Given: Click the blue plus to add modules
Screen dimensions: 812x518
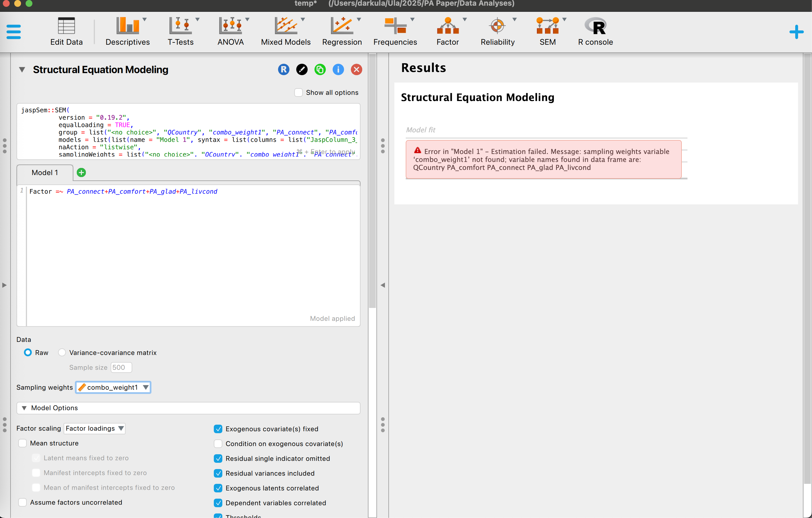Looking at the screenshot, I should (796, 32).
